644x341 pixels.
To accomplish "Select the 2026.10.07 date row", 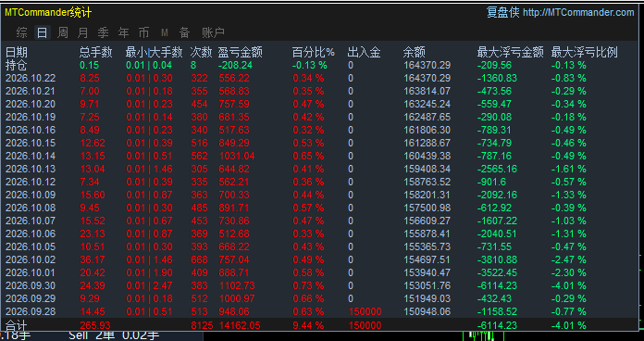I will (30, 221).
